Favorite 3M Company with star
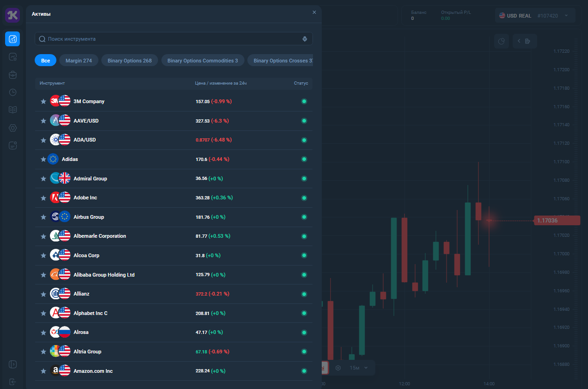The width and height of the screenshot is (588, 389). point(43,101)
